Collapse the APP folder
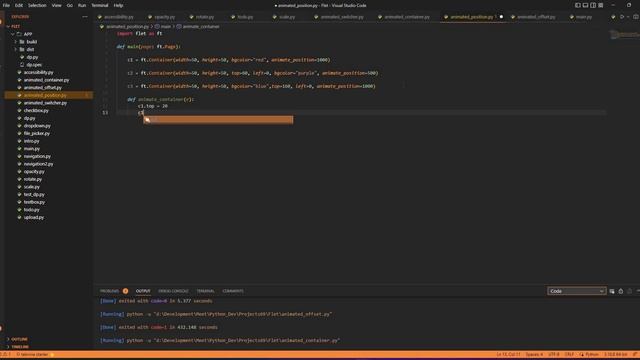640x360 pixels. 28,34
